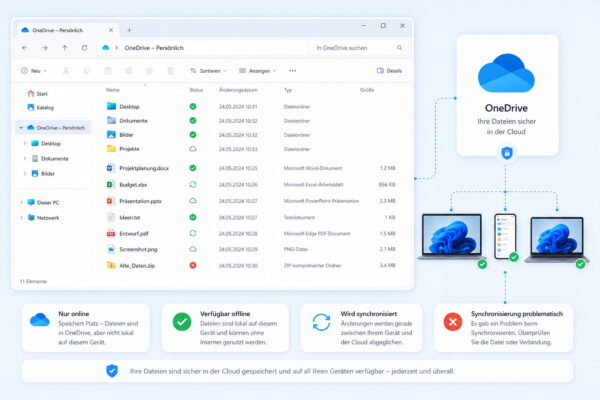Screen dimensions: 600x400
Task: Open the Anzeigen dropdown
Action: click(x=258, y=71)
